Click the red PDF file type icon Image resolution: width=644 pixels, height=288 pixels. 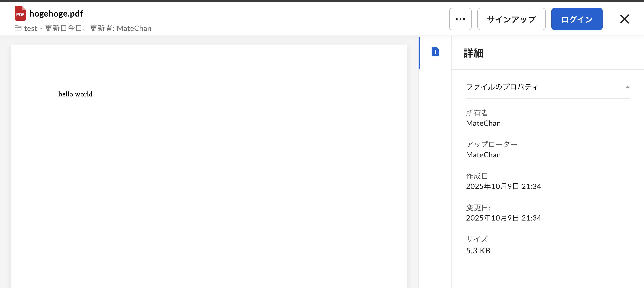tap(20, 14)
